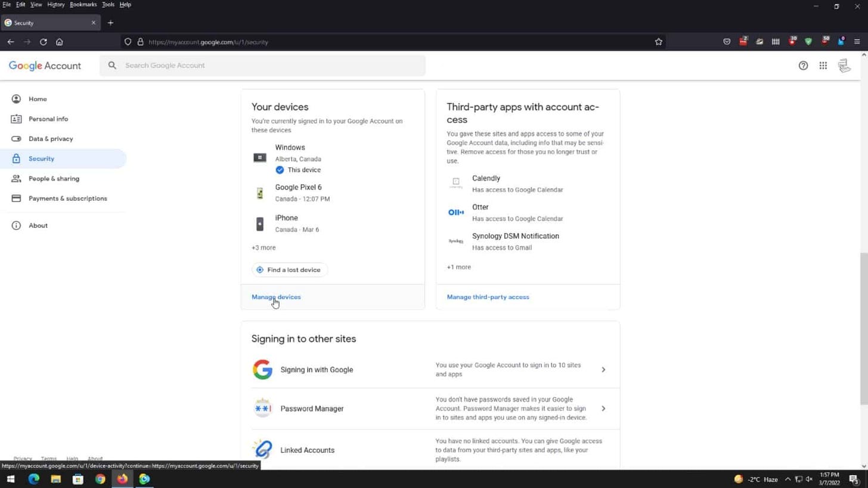868x488 pixels.
Task: Close the Security tab
Action: point(93,23)
